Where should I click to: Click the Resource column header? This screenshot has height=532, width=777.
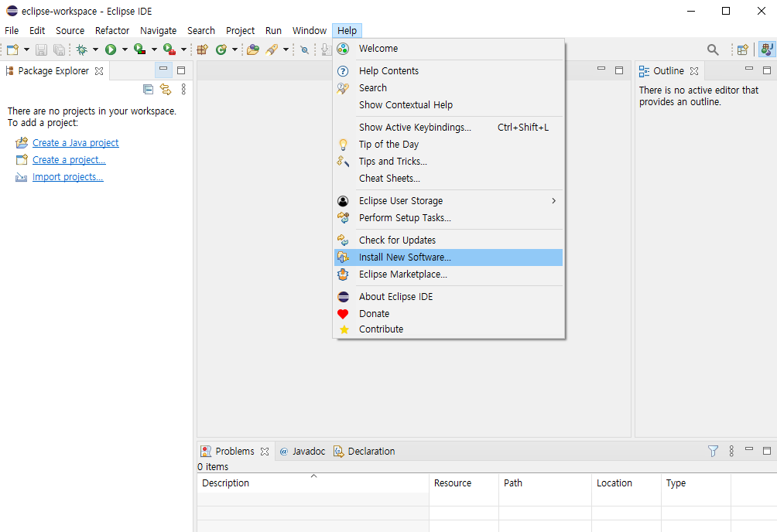464,483
